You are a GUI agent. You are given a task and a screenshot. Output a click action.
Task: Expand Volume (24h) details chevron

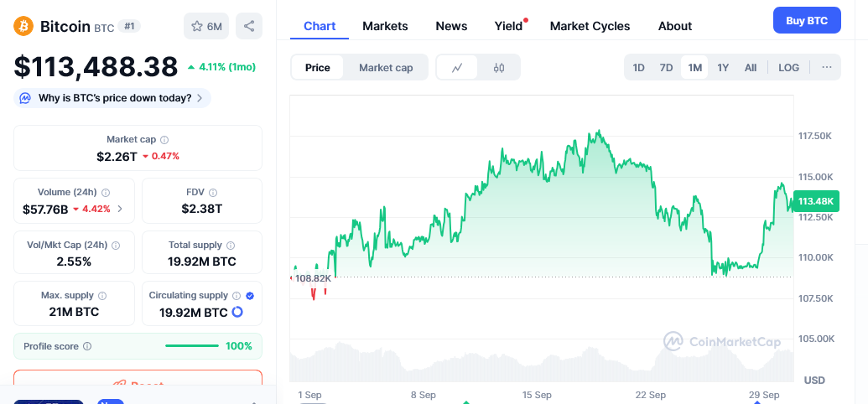point(120,209)
